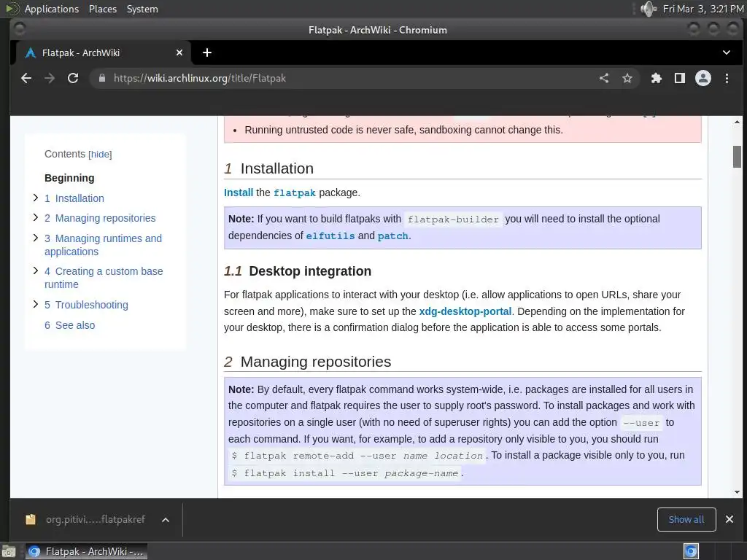Hide the Contents sidebar
The height and width of the screenshot is (560, 747).
pos(100,155)
